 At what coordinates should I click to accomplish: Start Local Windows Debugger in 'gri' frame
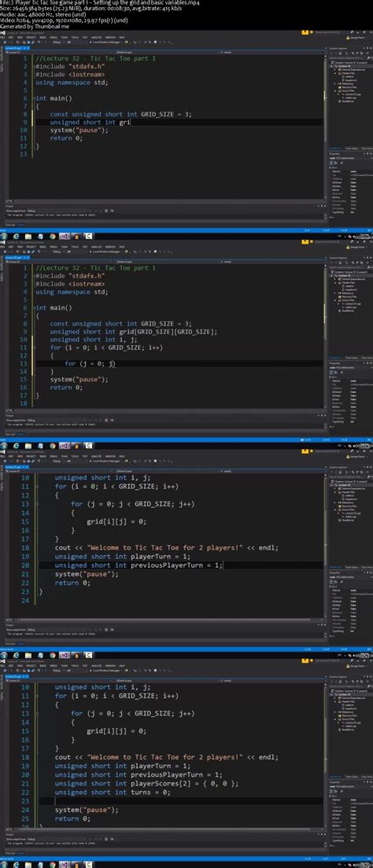(106, 42)
